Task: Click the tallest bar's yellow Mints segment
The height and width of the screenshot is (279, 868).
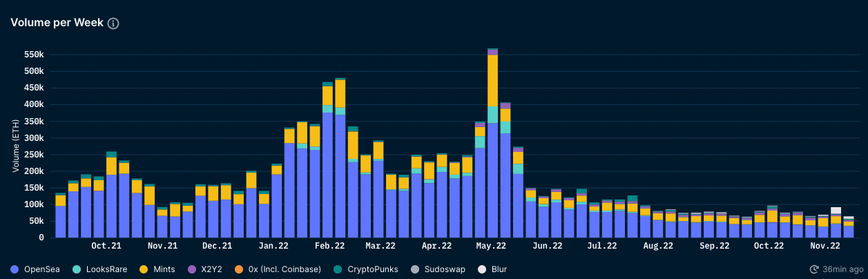Action: [x=492, y=80]
